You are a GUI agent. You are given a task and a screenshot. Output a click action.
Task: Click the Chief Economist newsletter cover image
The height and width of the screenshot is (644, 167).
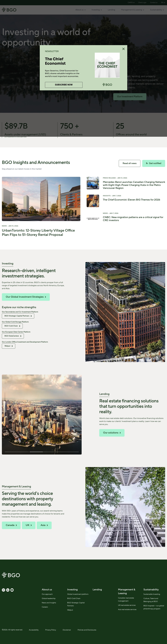[107, 65]
